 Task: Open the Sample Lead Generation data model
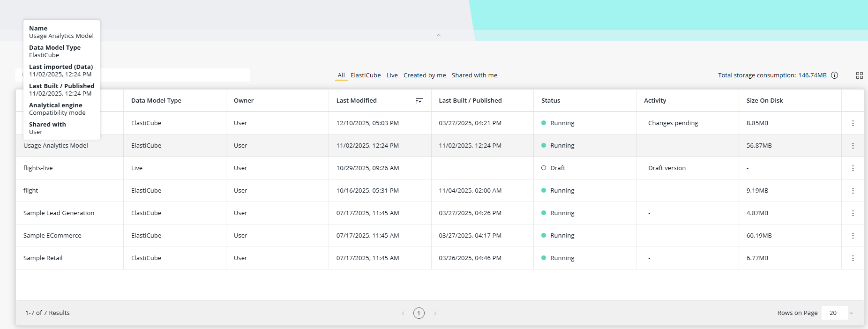(59, 213)
